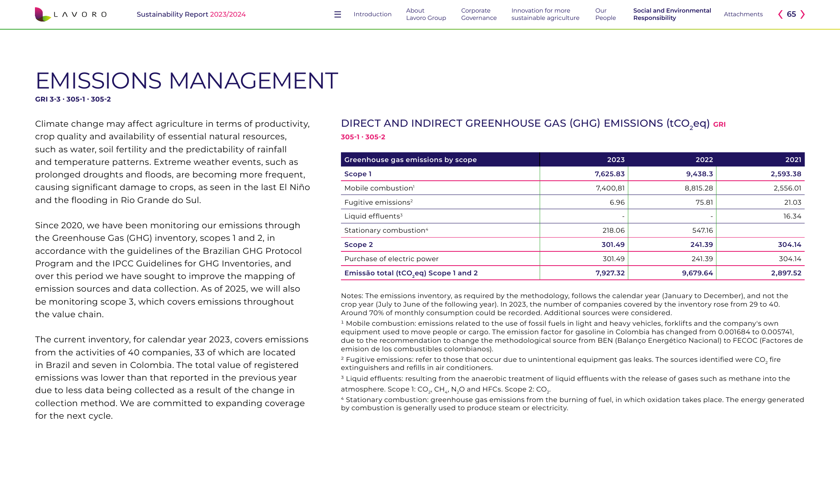Viewport: 840px width, 504px height.
Task: Click Scope 1 2023 value 7,625.83
Action: tap(610, 174)
